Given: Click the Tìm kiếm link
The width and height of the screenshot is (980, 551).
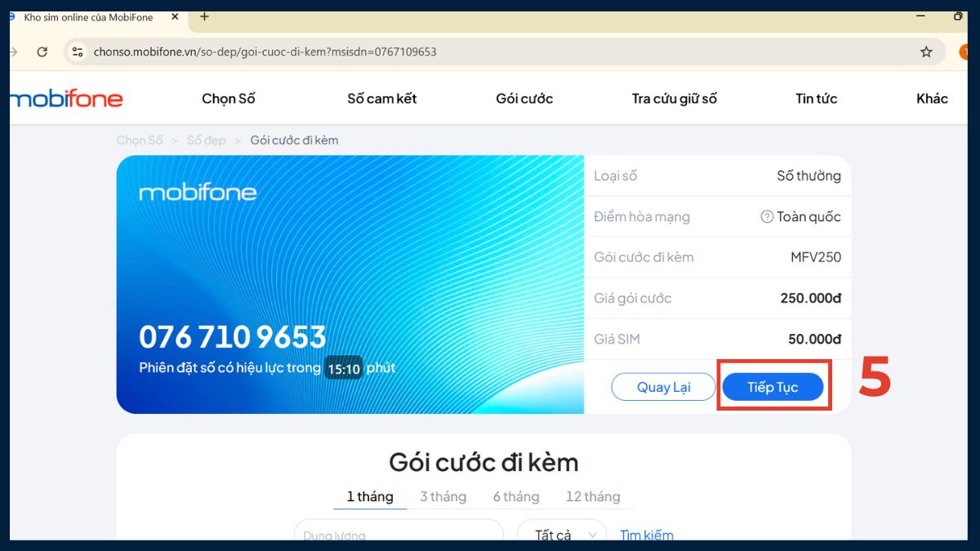Looking at the screenshot, I should [646, 535].
